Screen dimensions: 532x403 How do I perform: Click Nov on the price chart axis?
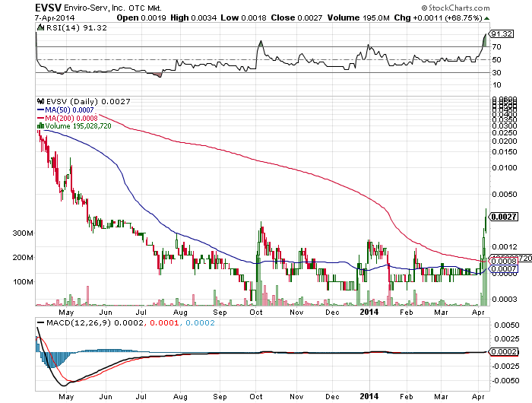pyautogui.click(x=296, y=313)
